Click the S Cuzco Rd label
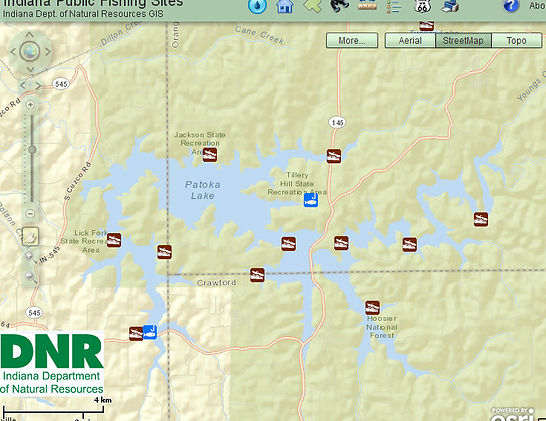Viewport: 546px width, 421px height. tap(78, 181)
